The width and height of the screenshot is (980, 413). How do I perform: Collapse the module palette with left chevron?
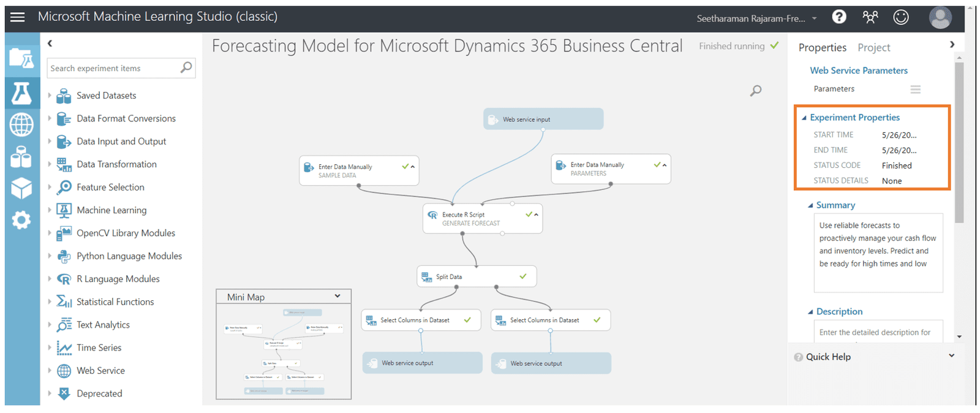[x=50, y=43]
